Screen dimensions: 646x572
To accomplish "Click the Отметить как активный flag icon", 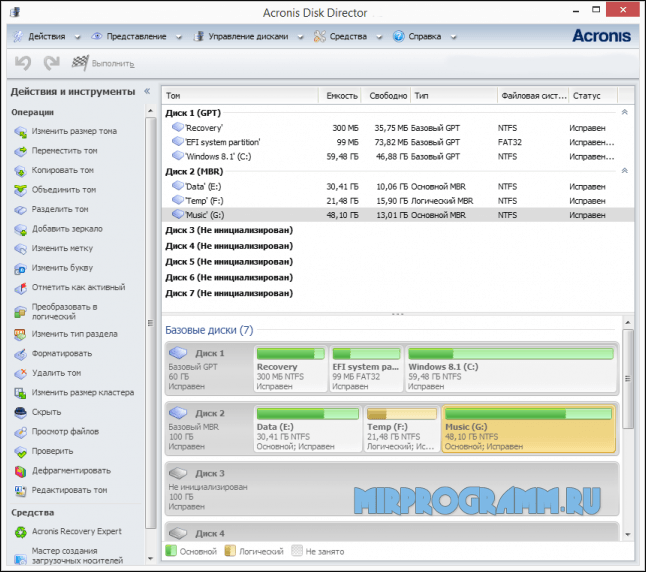I will [x=20, y=288].
